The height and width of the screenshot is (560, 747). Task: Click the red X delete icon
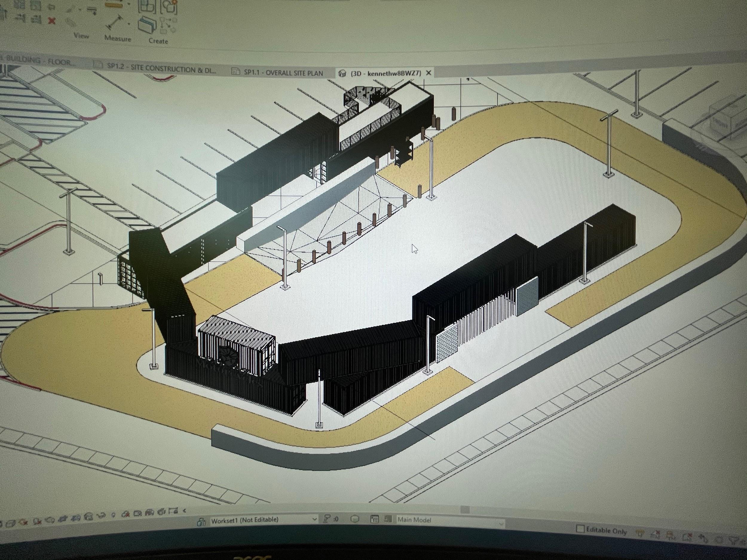click(x=52, y=21)
